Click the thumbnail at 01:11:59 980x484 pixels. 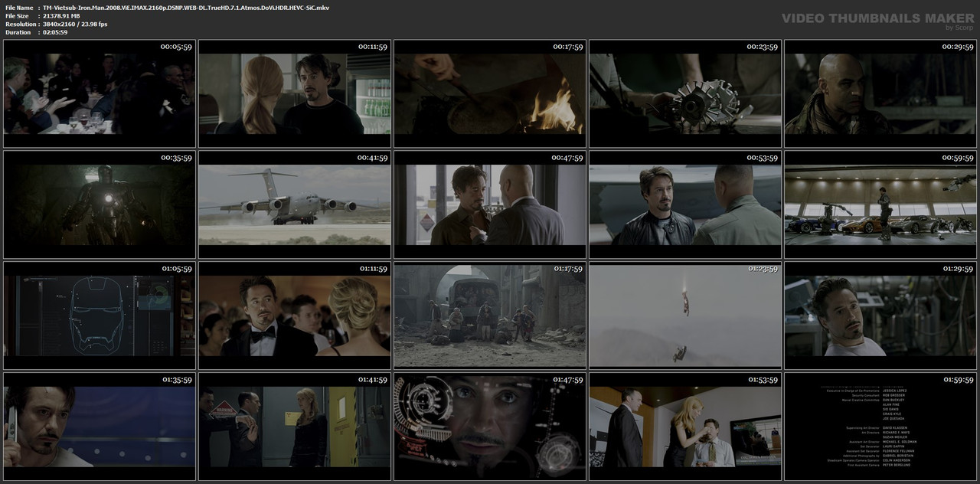(295, 316)
